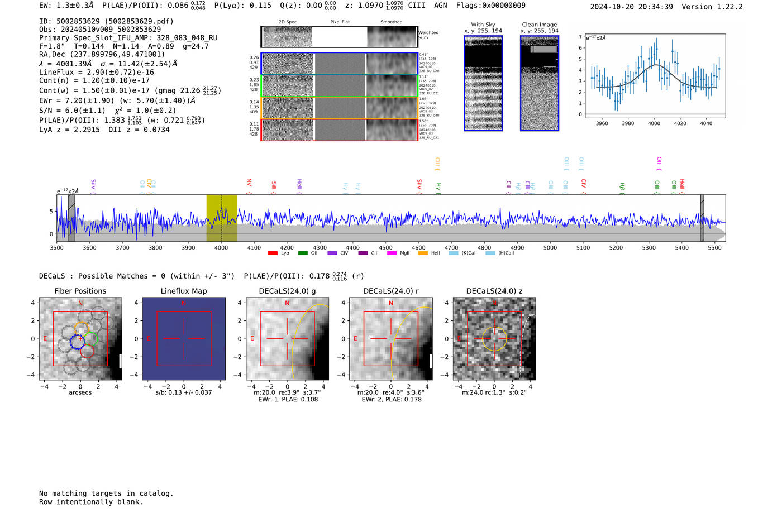The image size is (782, 532).
Task: Select the blue-outlined fiber 2D spectrum row
Action: 339,64
